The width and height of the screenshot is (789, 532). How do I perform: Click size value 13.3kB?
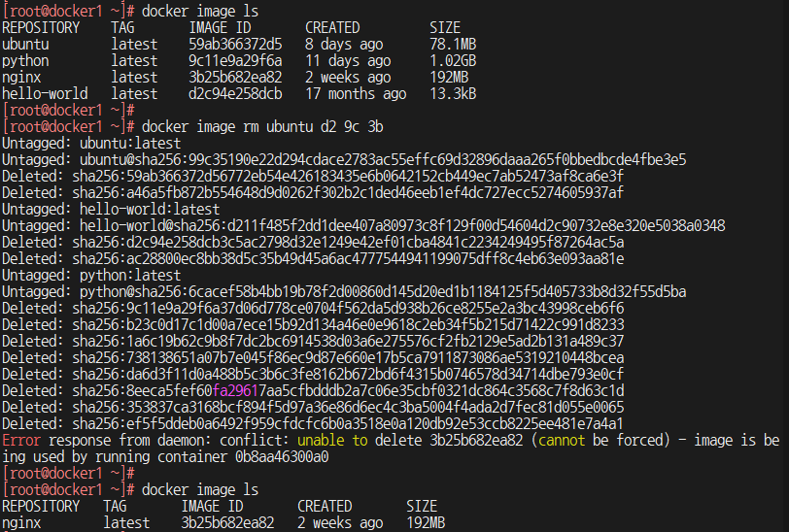tap(453, 94)
